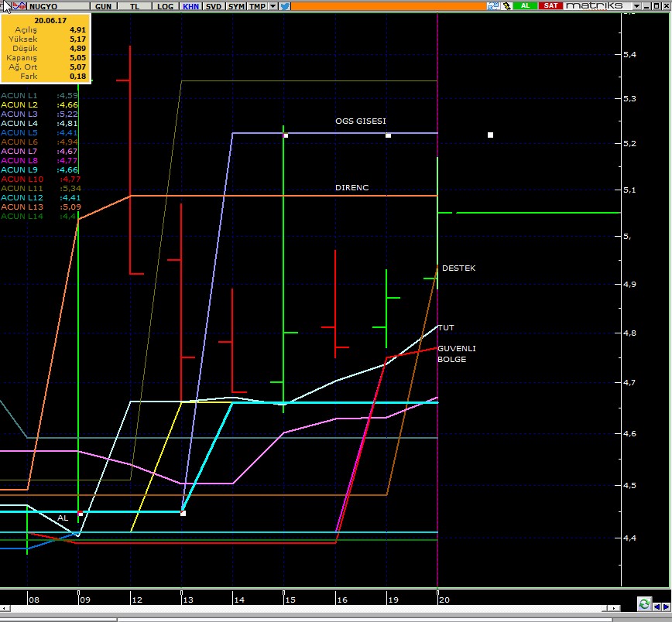672x622 pixels.
Task: Click the SYM button
Action: click(x=236, y=6)
